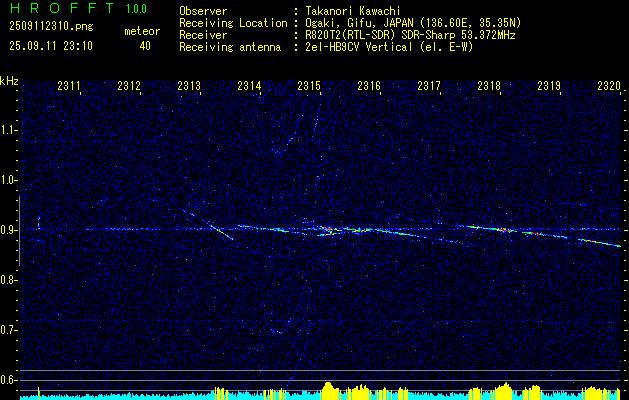629x400 pixels.
Task: Click the 2311 time marker
Action: tap(69, 85)
